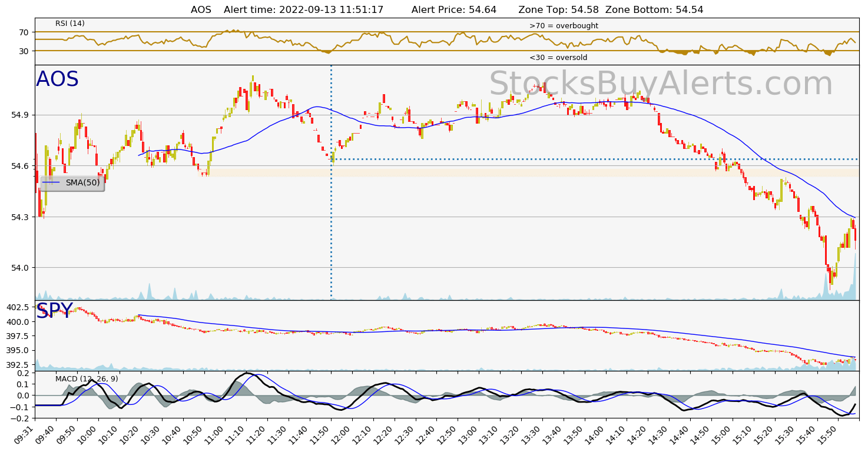Click the '<30 = oversold' annotation
The width and height of the screenshot is (868, 452).
click(x=558, y=58)
